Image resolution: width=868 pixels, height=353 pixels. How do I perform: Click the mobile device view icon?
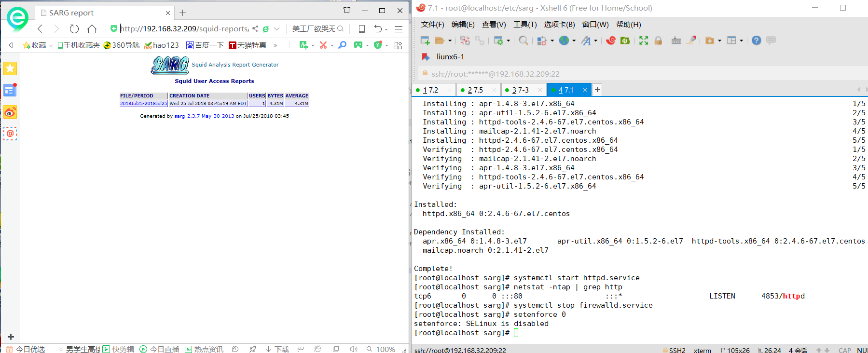(x=361, y=29)
